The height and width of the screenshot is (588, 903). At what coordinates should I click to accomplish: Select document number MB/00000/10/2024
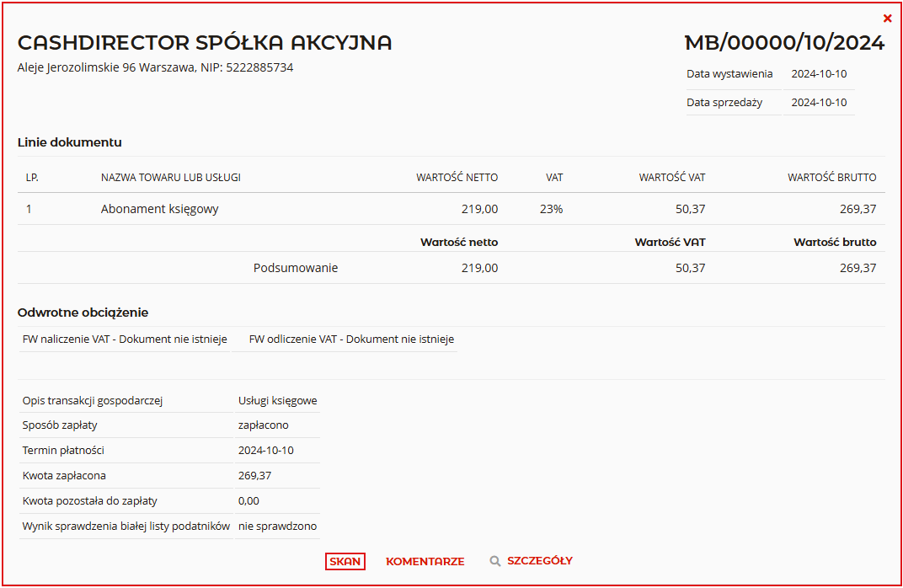tap(784, 43)
